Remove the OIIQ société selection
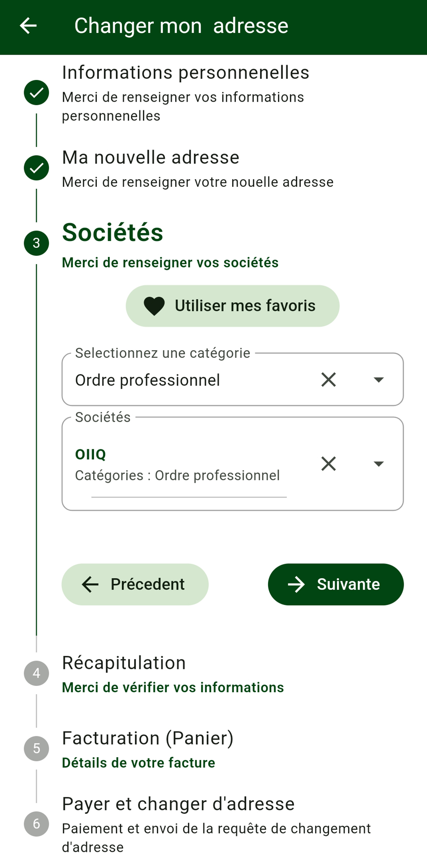 (329, 463)
